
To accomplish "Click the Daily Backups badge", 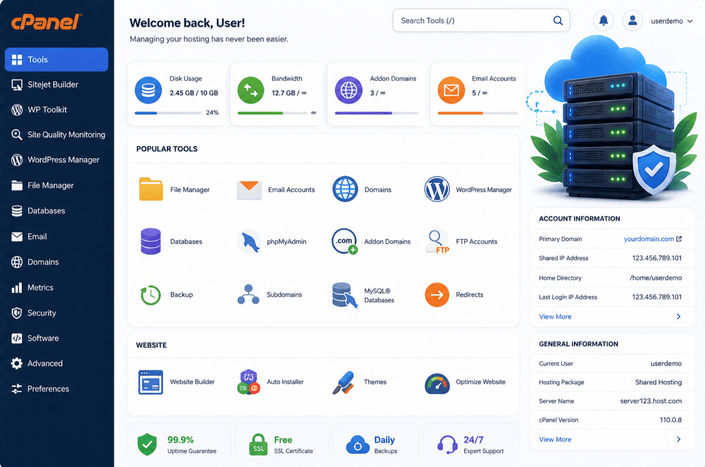I will [374, 444].
